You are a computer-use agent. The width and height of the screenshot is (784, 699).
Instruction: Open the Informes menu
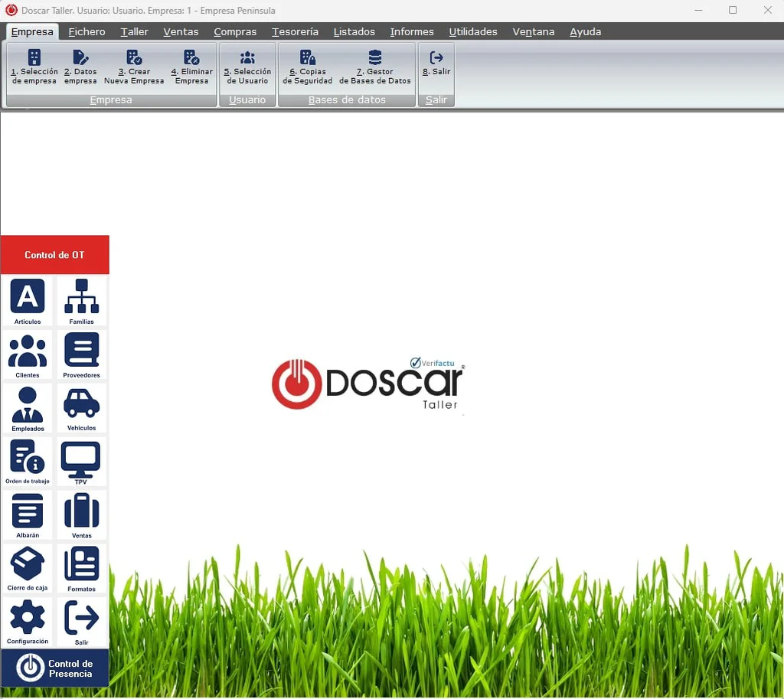(412, 31)
